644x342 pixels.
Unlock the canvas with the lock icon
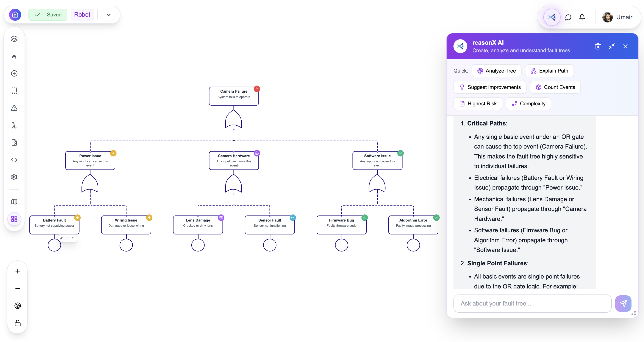coord(17,323)
